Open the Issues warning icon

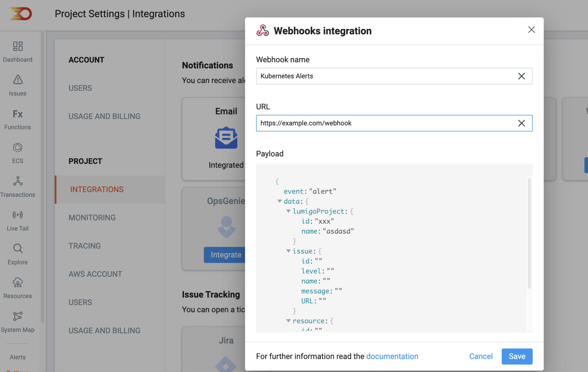[x=18, y=80]
